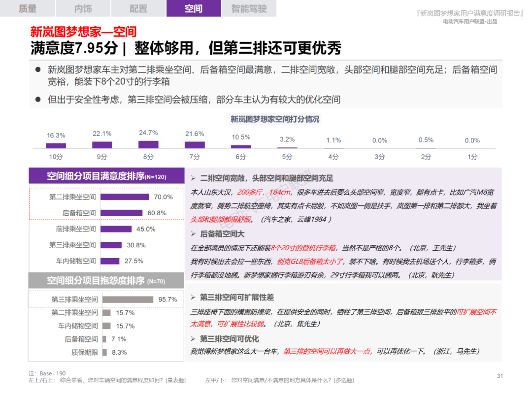Open the 内饰 tab
Screen dimensions: 532x399
pyautogui.click(x=83, y=8)
